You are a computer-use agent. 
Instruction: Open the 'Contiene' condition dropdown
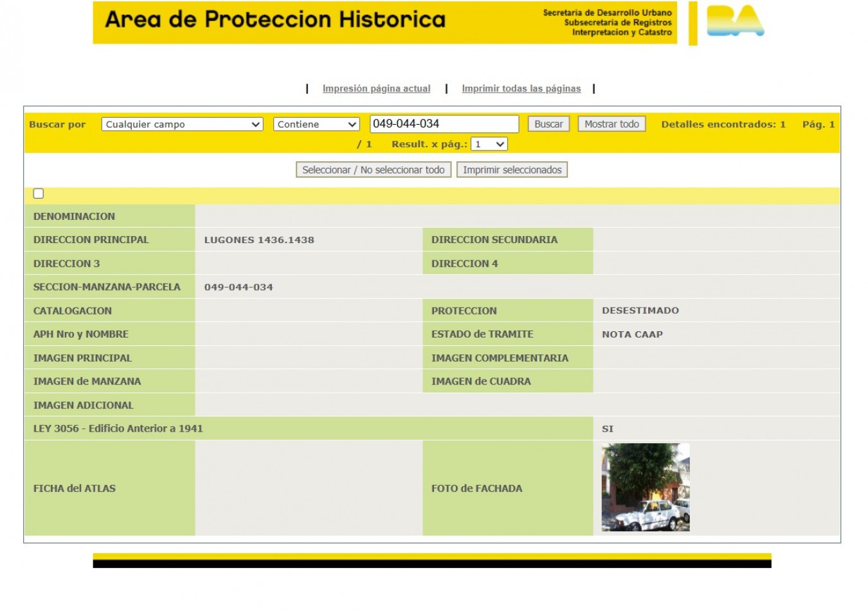pyautogui.click(x=316, y=124)
